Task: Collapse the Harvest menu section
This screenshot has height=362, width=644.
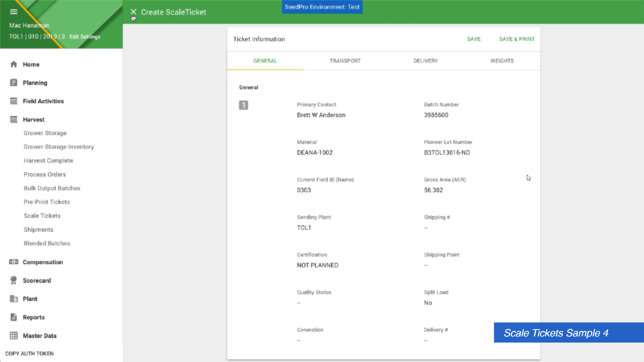Action: click(x=34, y=120)
